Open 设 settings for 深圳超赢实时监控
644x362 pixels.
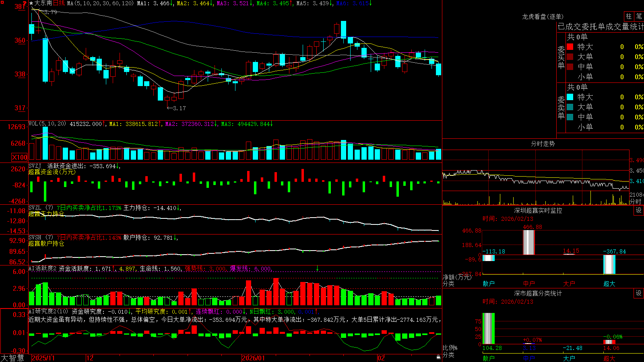tap(639, 210)
